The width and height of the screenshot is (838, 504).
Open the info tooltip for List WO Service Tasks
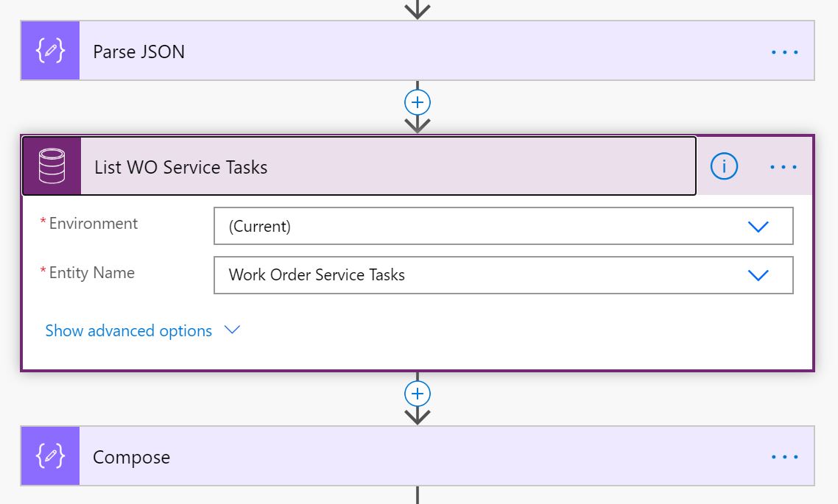tap(723, 166)
